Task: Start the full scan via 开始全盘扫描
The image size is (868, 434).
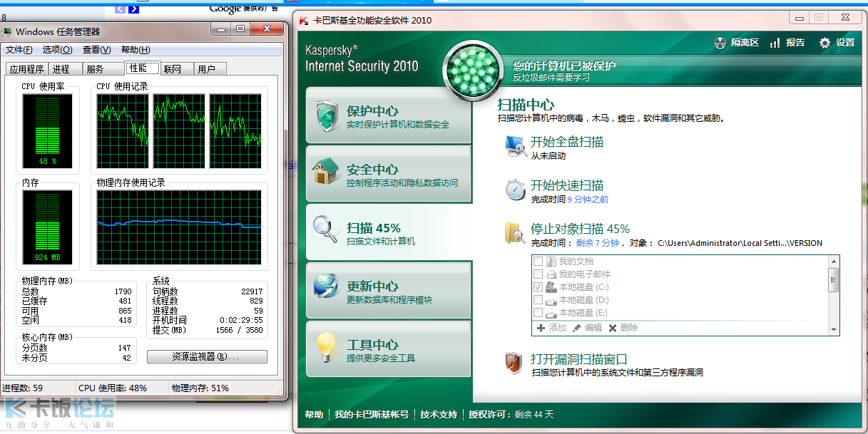Action: pos(567,142)
